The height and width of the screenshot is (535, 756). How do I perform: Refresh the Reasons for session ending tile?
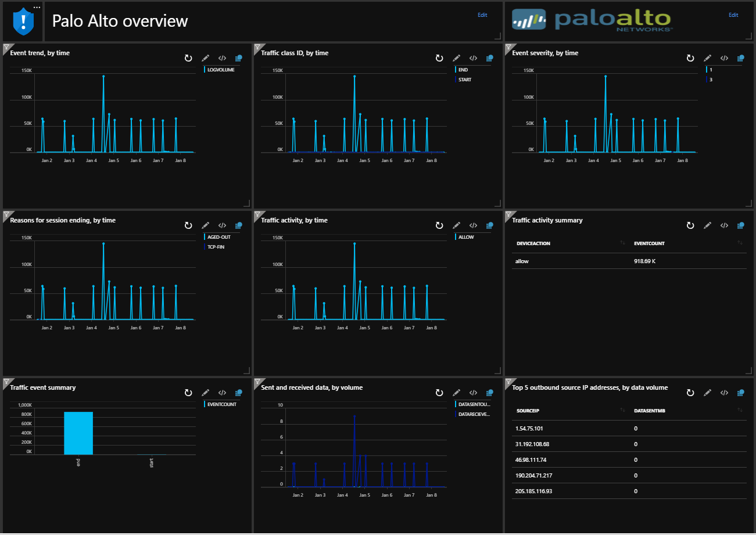pyautogui.click(x=188, y=225)
